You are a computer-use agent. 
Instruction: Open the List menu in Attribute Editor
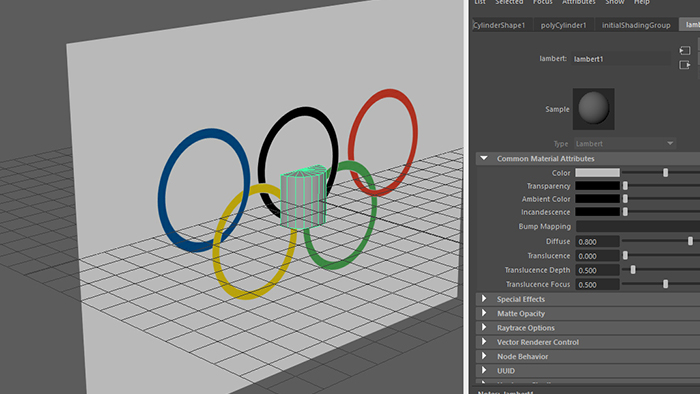pos(480,2)
